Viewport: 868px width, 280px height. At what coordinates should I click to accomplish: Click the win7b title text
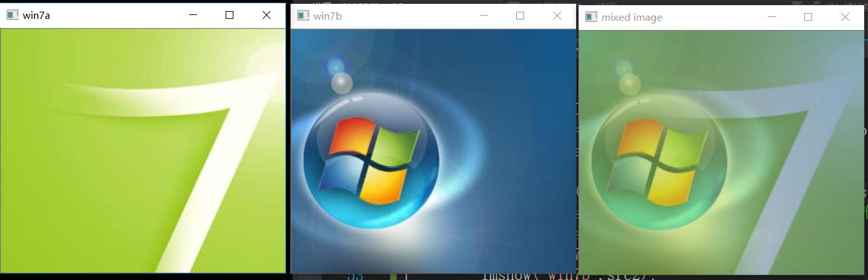(328, 16)
